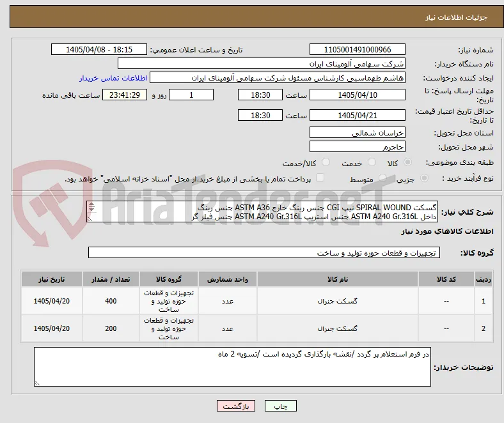Screen dimensions: 504x423
Task: Toggle the Islamic treasury payment checkbox
Action: (320, 178)
